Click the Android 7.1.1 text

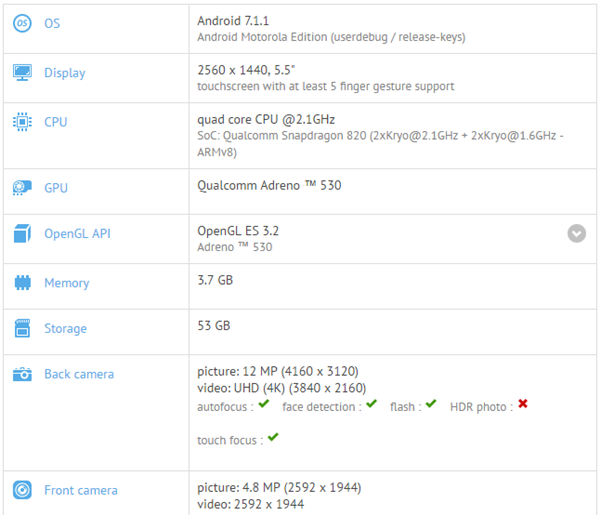click(231, 20)
